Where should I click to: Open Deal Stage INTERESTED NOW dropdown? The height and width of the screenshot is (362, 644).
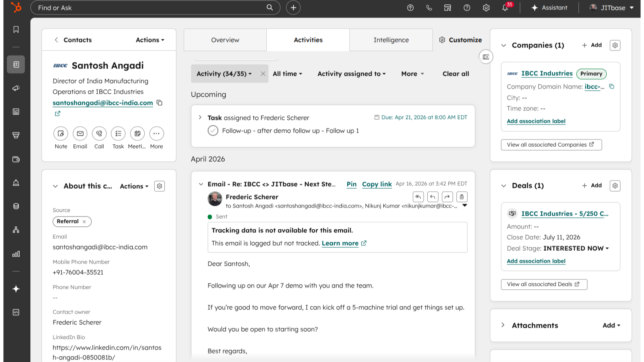[576, 248]
